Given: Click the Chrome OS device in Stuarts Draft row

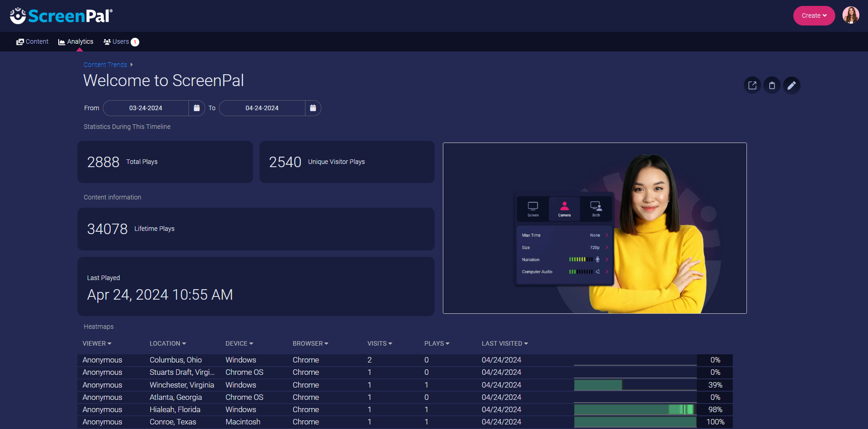Looking at the screenshot, I should point(244,372).
